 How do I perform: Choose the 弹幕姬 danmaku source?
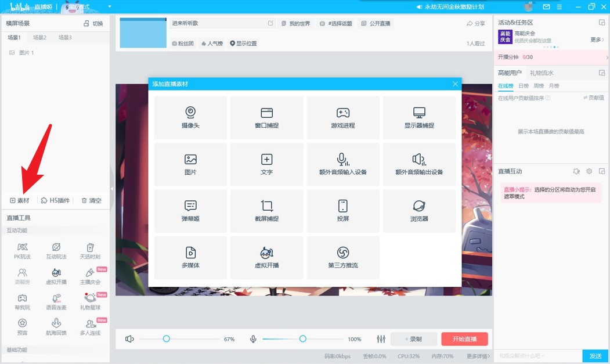point(190,211)
